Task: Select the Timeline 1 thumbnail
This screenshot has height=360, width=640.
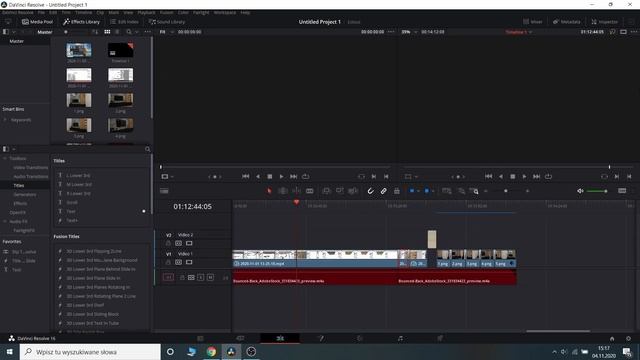Action: (120, 50)
